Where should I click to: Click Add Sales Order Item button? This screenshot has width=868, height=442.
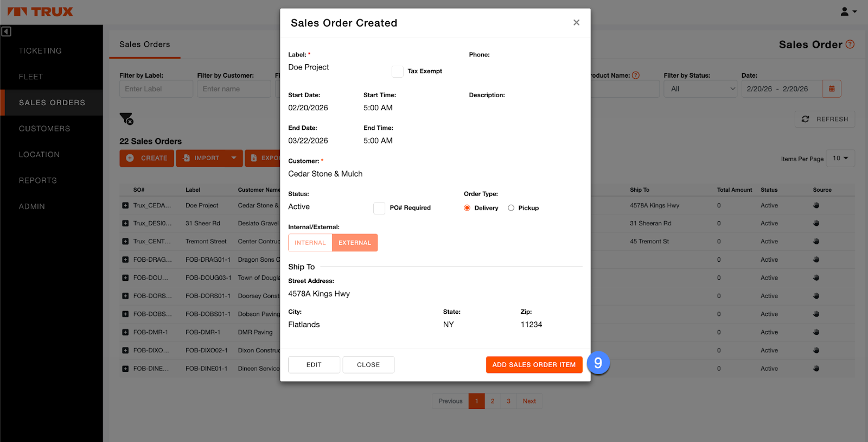pos(534,365)
